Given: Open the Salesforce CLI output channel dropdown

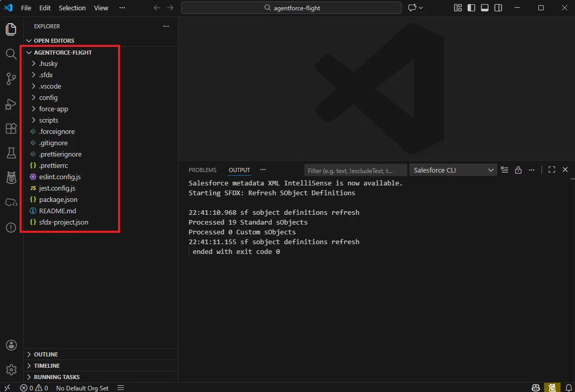Looking at the screenshot, I should (x=453, y=170).
